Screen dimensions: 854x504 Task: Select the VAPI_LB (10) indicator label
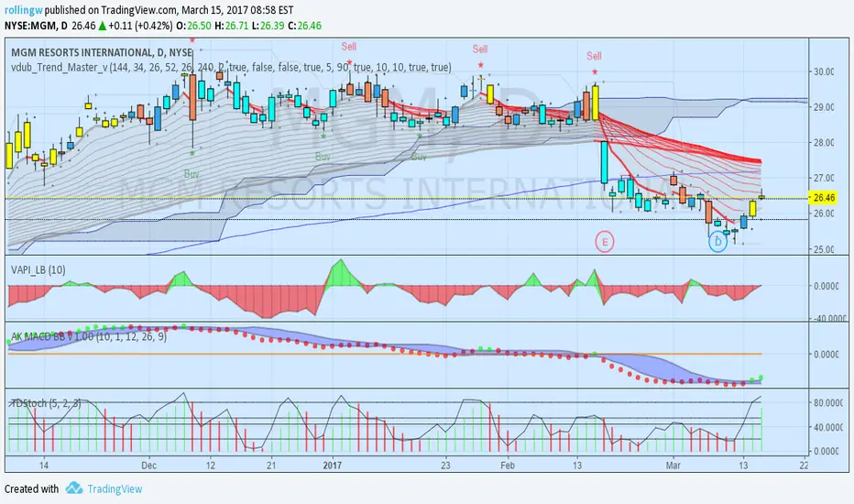click(38, 269)
